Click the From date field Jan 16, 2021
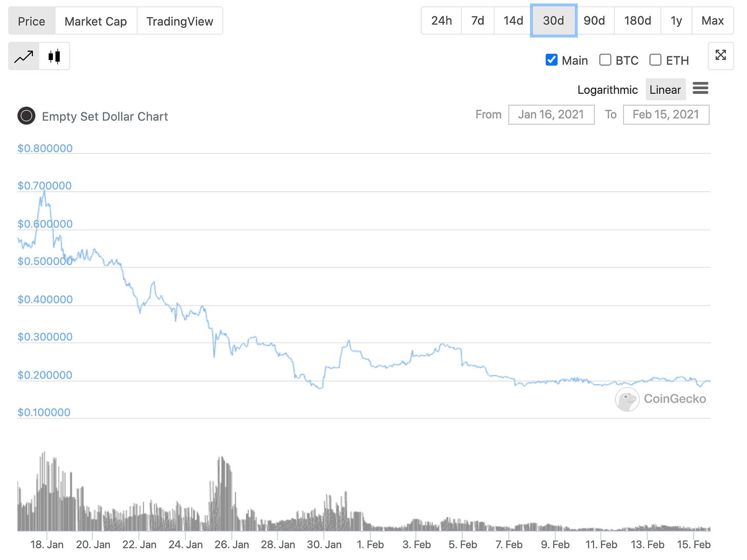This screenshot has height=560, width=747. [552, 114]
